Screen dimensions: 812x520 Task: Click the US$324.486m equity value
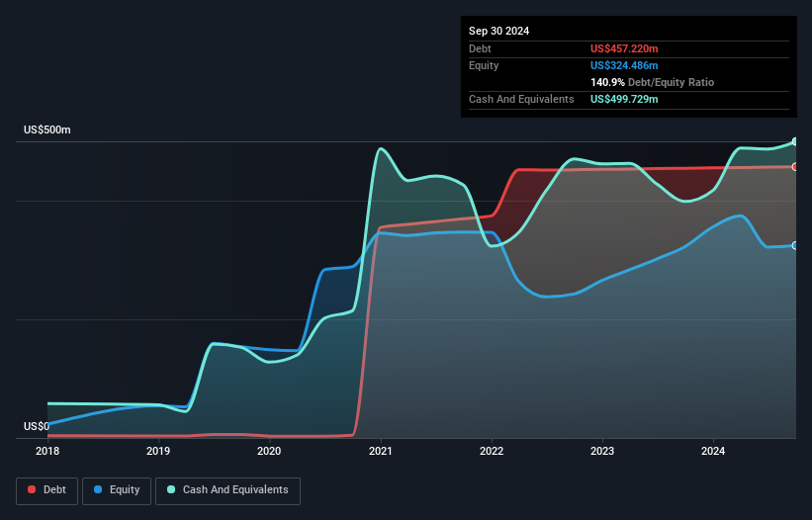624,65
